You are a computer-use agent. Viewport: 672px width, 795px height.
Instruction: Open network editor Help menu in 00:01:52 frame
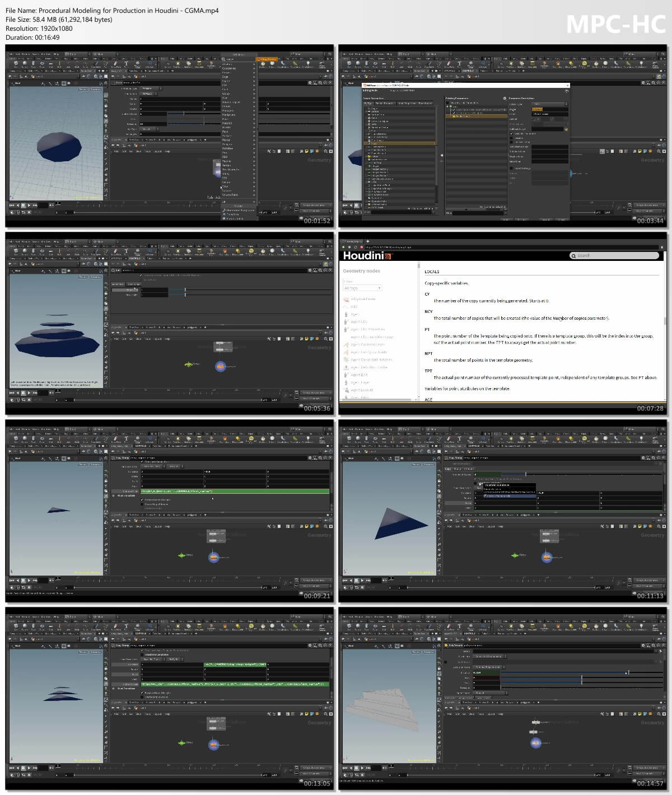point(168,151)
